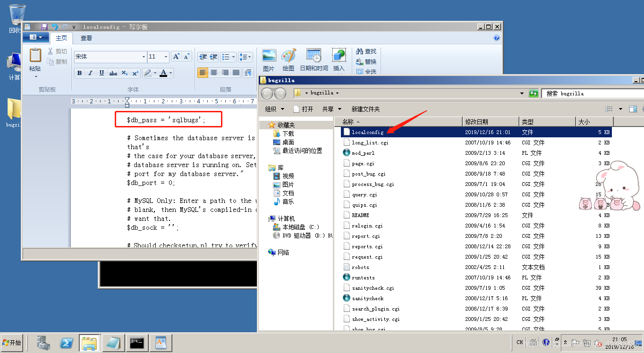Align text left in WordPad
644x353 pixels.
[203, 73]
